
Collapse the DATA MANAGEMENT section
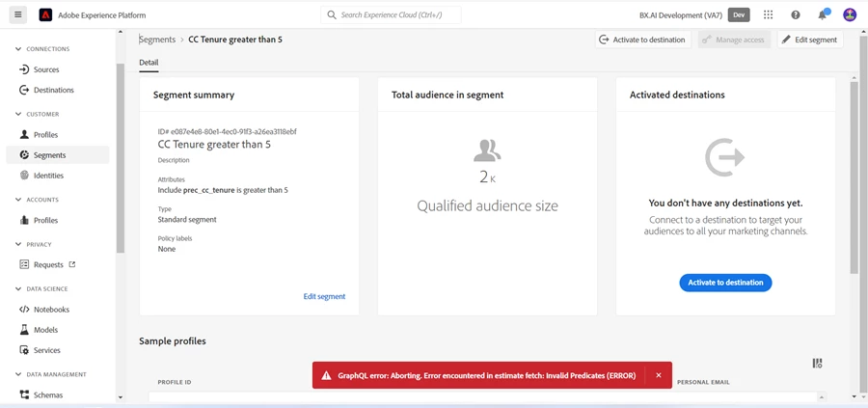tap(17, 375)
